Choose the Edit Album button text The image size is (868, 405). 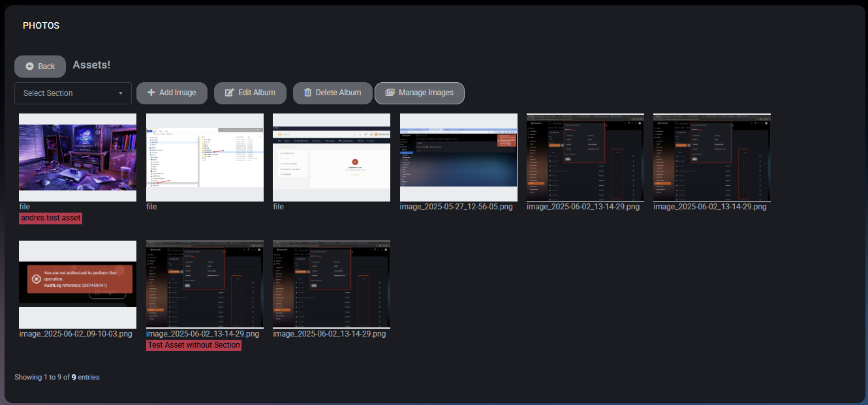point(256,93)
